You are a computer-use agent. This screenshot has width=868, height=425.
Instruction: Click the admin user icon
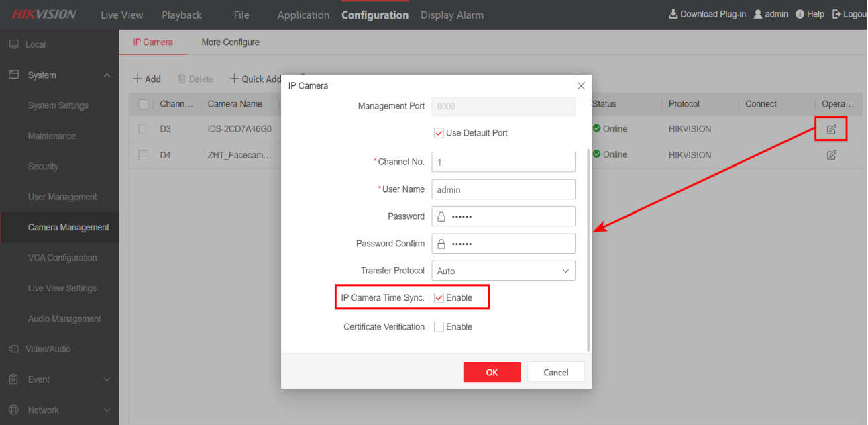pos(758,14)
